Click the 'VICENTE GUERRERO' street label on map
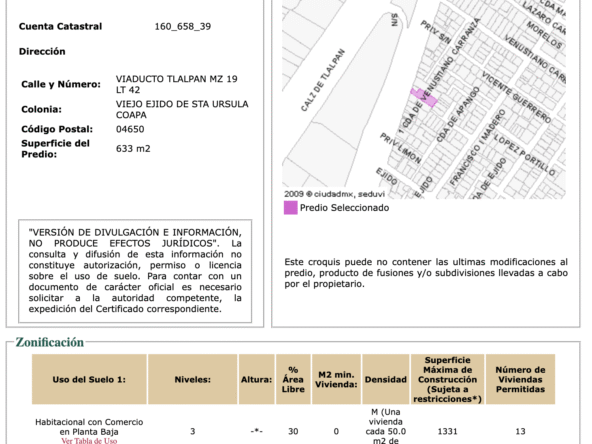 point(516,97)
